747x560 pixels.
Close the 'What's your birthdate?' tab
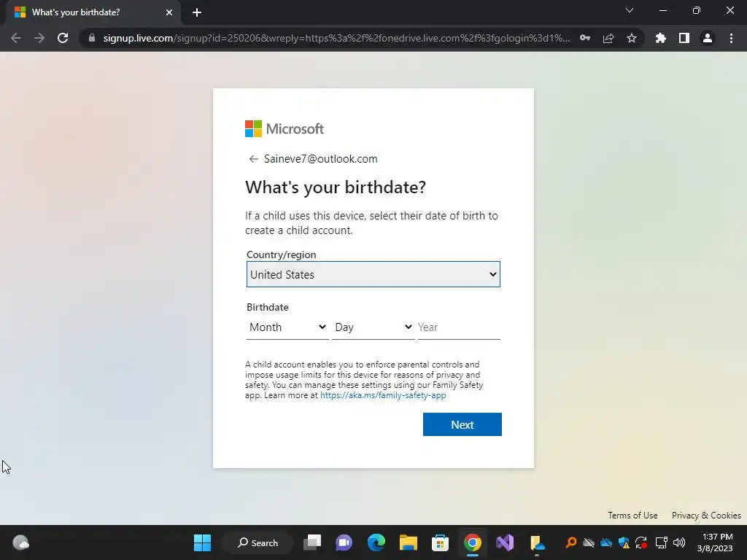point(169,12)
